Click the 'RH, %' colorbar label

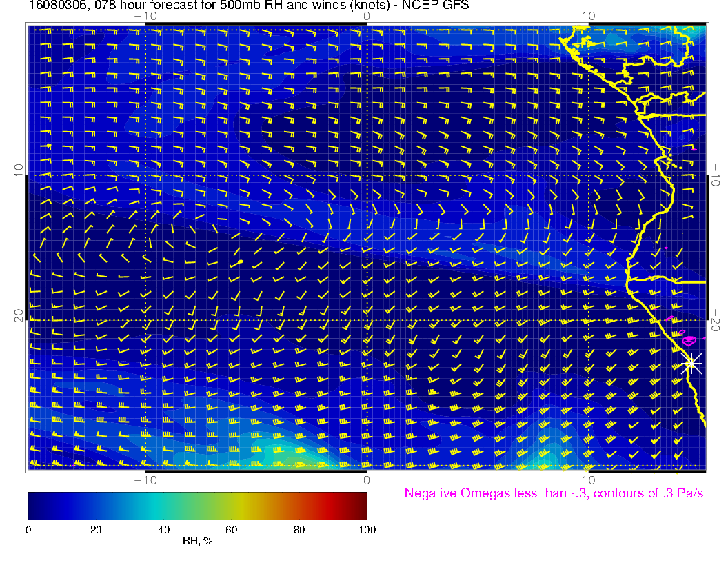click(197, 542)
